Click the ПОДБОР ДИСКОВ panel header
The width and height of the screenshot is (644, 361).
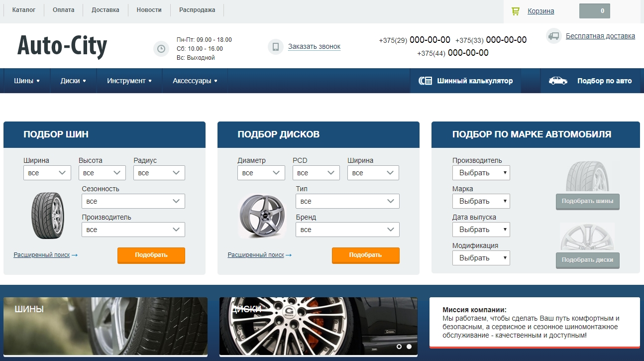point(319,134)
